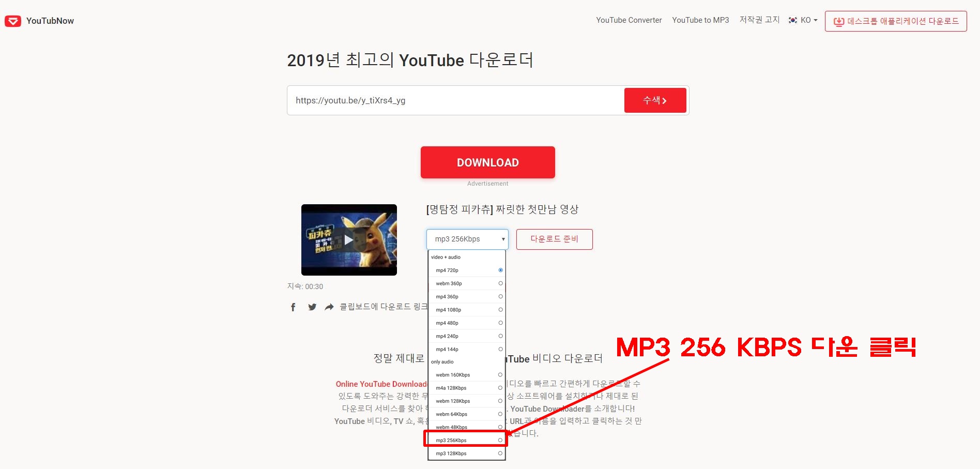
Task: Click the Twitter share icon
Action: coord(312,307)
